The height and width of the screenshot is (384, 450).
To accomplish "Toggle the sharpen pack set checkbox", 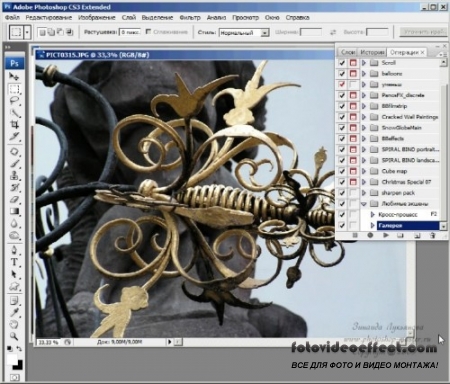I will coord(342,193).
